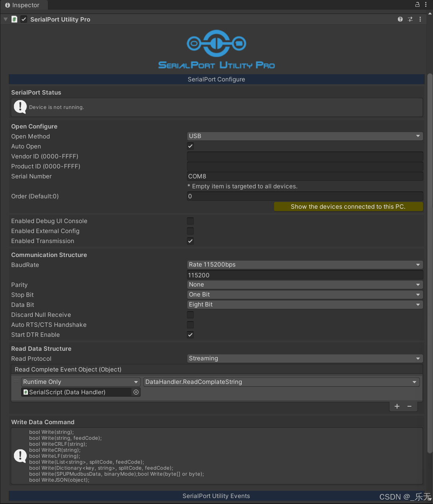
Task: Open SerialPort Utility Pro component context menu
Action: [x=420, y=19]
